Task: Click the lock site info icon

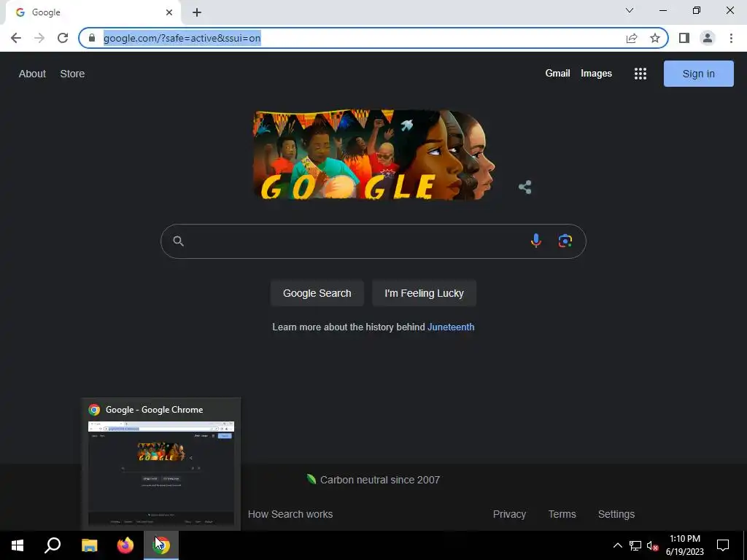Action: pyautogui.click(x=92, y=38)
